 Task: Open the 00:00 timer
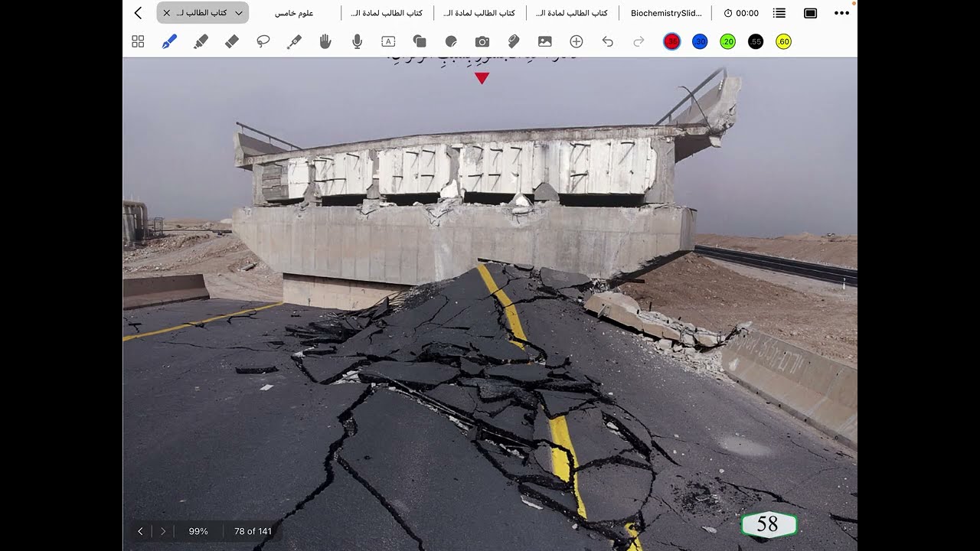741,13
